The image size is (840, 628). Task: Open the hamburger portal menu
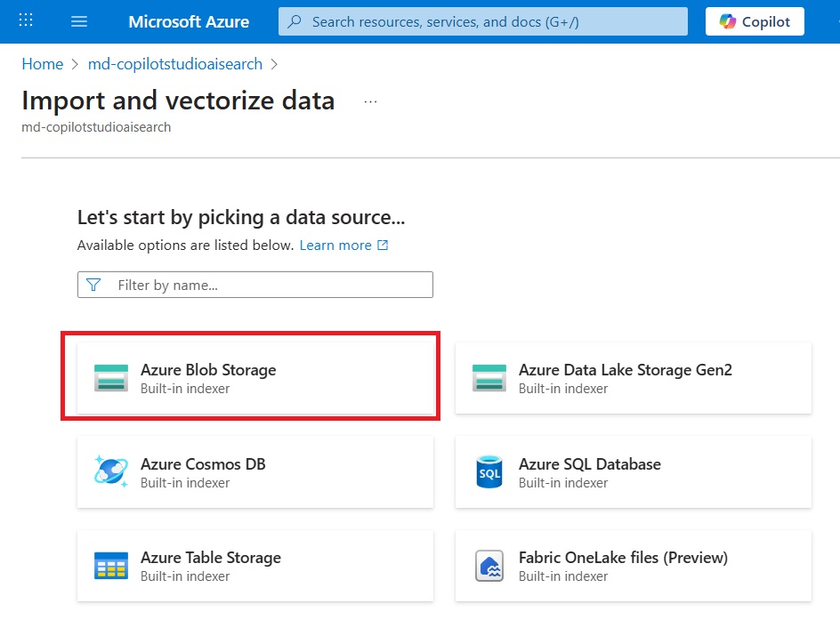point(78,21)
